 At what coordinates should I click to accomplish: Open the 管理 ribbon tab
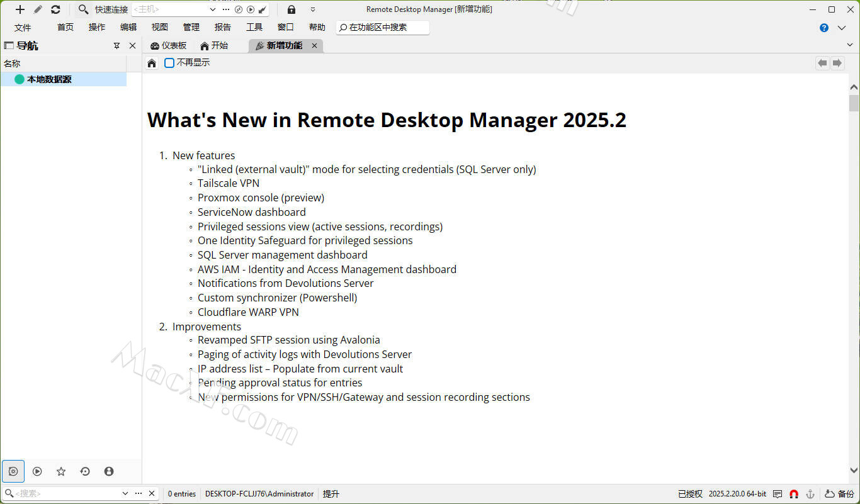pyautogui.click(x=191, y=27)
